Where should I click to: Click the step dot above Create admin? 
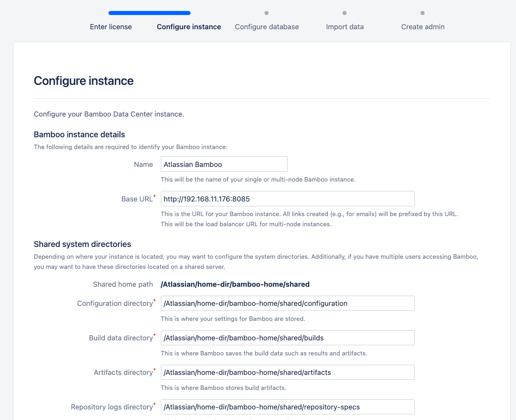(423, 13)
